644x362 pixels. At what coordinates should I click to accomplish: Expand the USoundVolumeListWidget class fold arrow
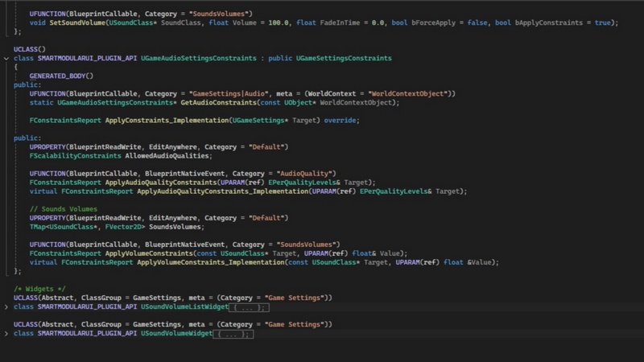6,307
